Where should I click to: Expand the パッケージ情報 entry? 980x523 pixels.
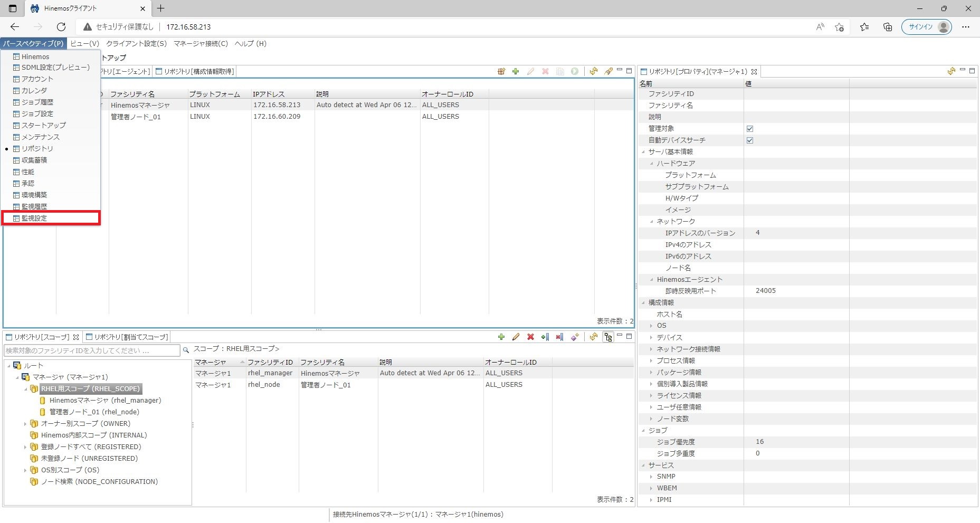tap(652, 372)
